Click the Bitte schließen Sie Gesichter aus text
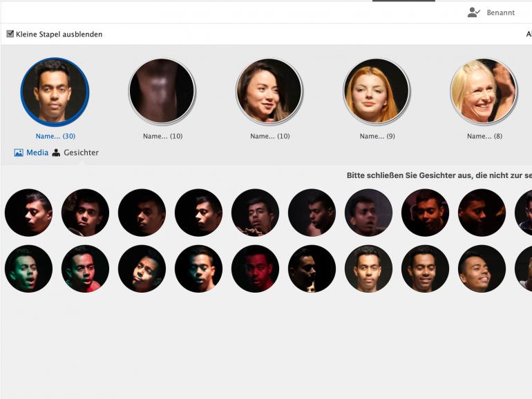Viewport: 532px width, 399px height. coord(439,175)
